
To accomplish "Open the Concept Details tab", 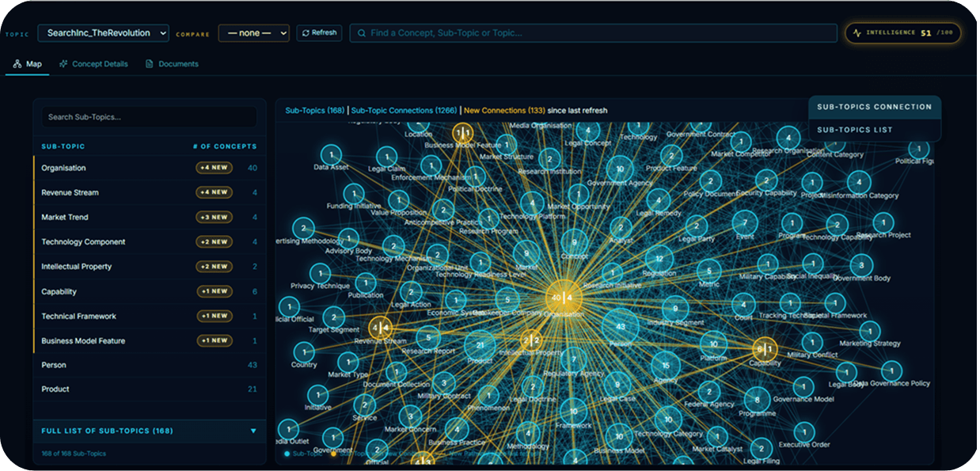I will [x=93, y=64].
